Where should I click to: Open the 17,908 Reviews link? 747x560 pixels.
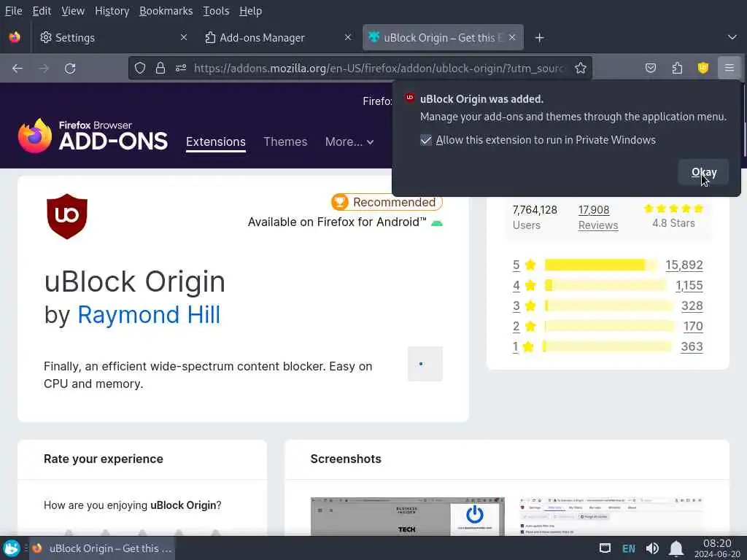click(x=598, y=217)
